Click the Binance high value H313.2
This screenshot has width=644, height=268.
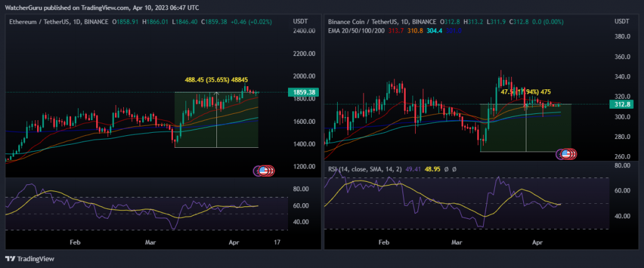pyautogui.click(x=473, y=21)
